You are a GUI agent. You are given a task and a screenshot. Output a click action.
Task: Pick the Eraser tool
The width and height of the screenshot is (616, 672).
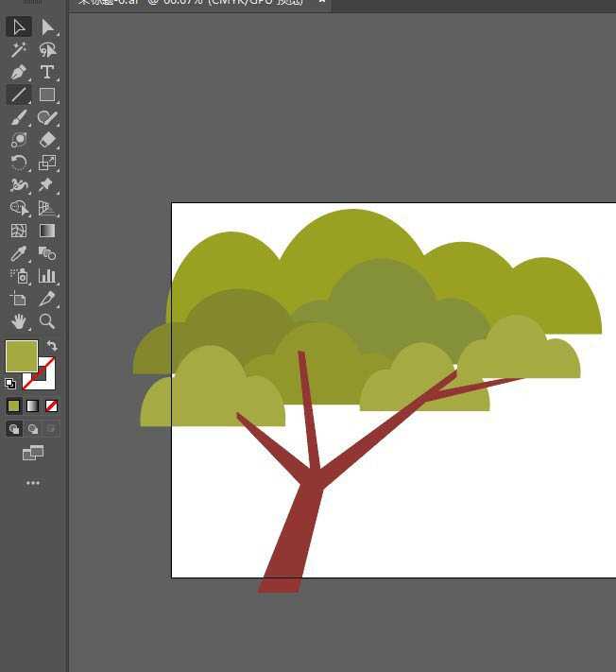[47, 140]
